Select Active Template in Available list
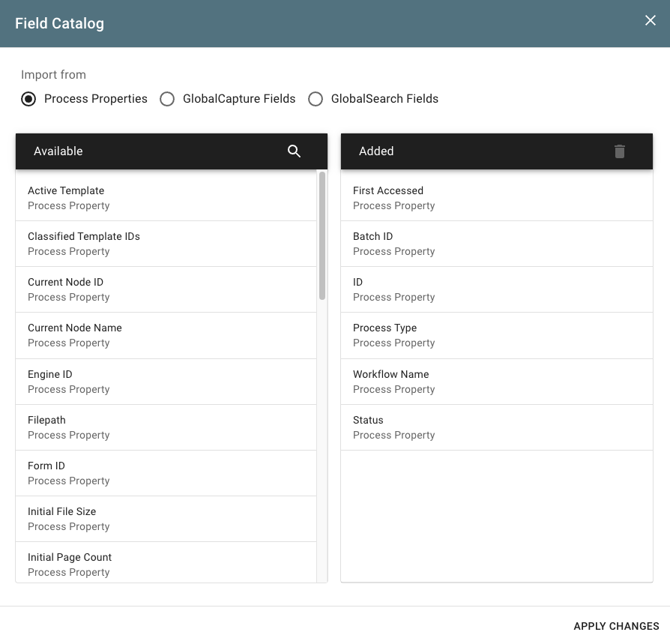 (165, 198)
